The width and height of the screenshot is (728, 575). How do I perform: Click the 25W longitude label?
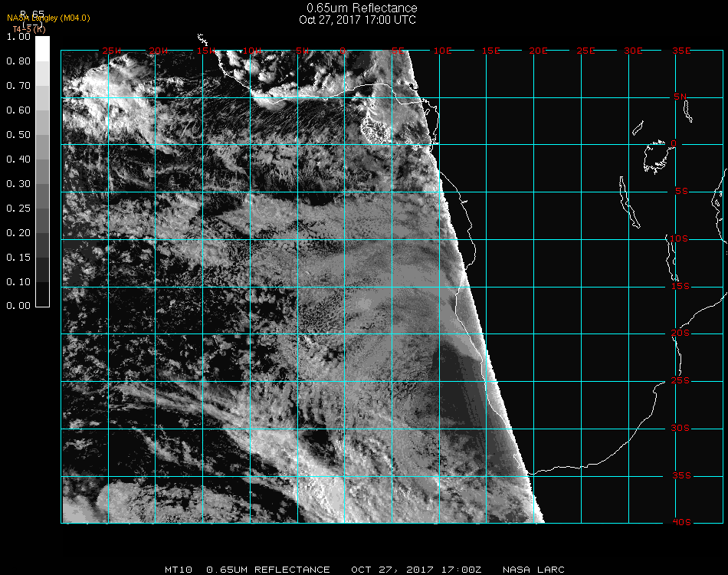[x=111, y=51]
